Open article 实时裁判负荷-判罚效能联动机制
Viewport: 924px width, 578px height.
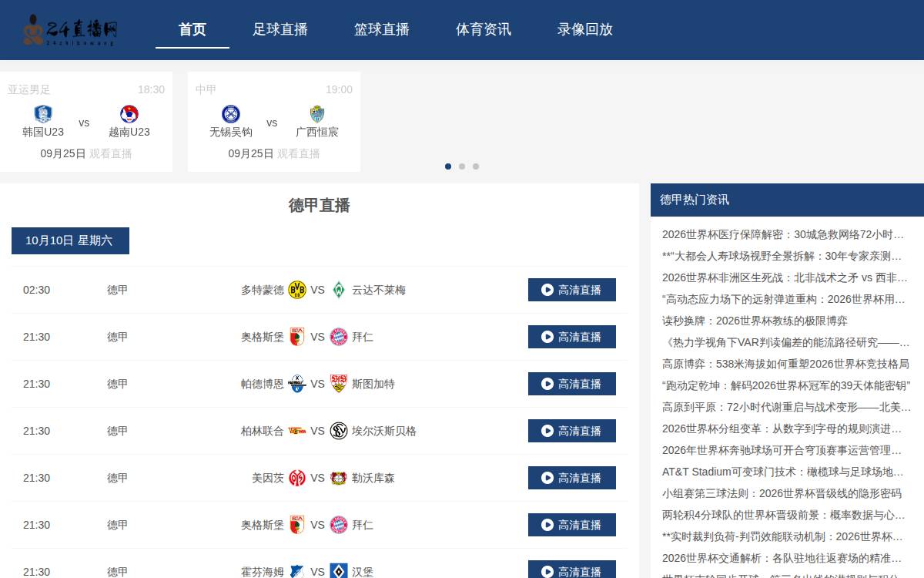(x=783, y=536)
